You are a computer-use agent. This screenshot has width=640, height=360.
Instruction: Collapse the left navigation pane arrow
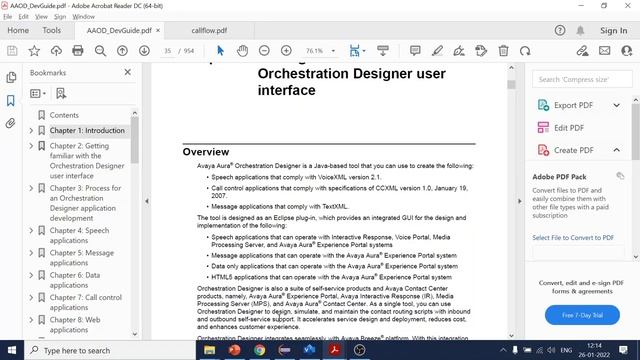tap(147, 201)
